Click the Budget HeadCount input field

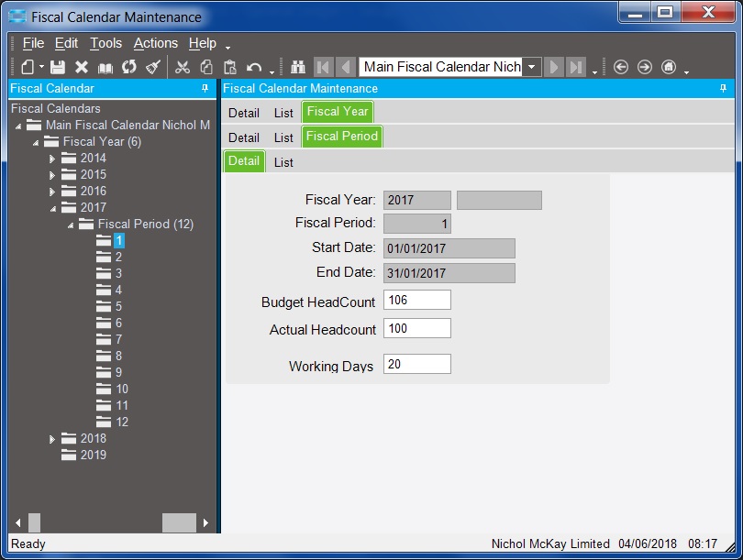[417, 300]
